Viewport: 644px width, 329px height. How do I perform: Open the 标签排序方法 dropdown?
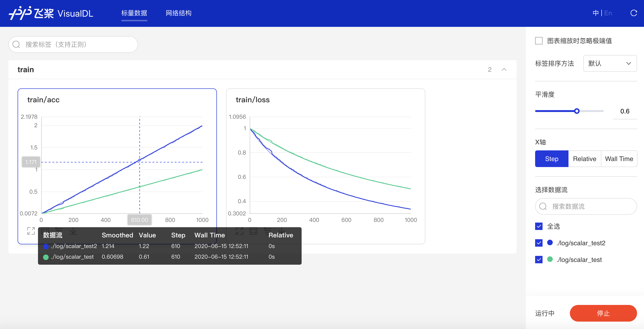[x=610, y=63]
